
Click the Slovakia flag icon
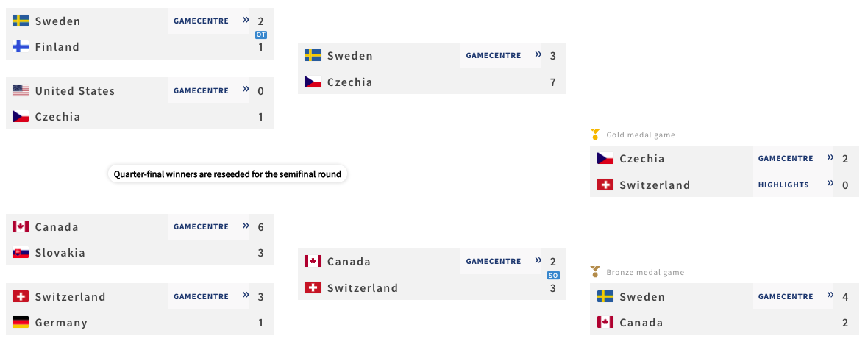tap(21, 252)
